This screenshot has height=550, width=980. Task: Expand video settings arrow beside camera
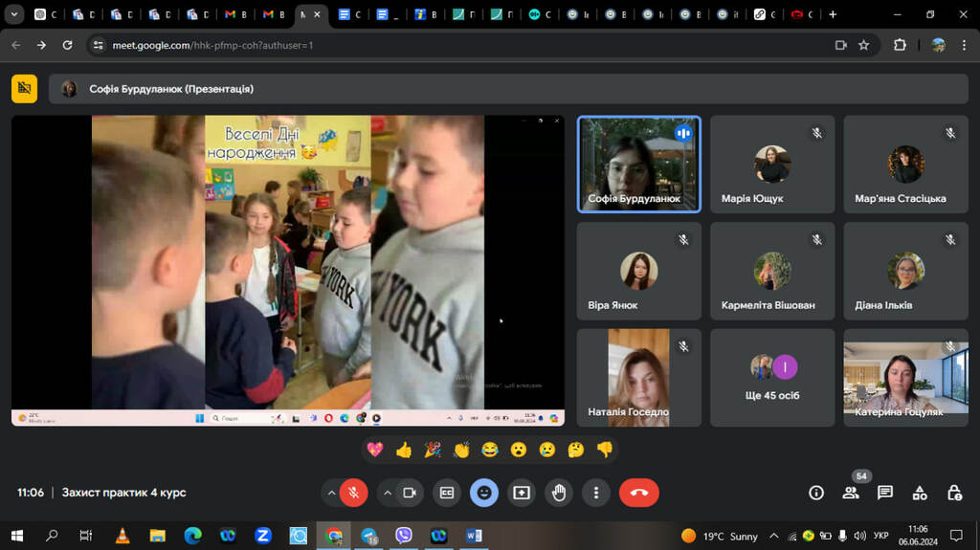(388, 493)
